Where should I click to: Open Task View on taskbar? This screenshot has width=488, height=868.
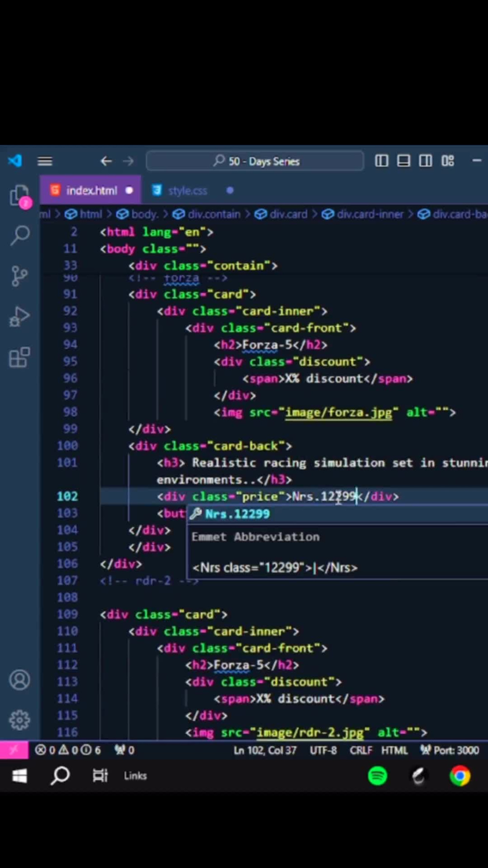click(x=100, y=776)
